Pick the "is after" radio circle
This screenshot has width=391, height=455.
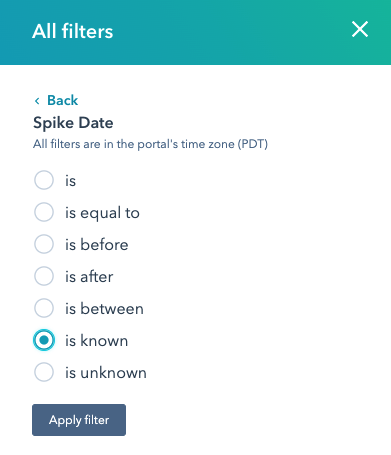click(44, 276)
